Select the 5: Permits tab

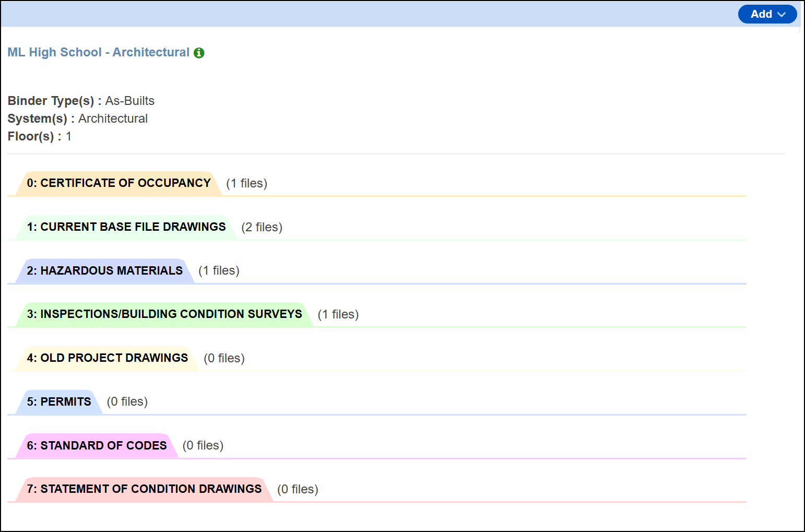point(59,402)
